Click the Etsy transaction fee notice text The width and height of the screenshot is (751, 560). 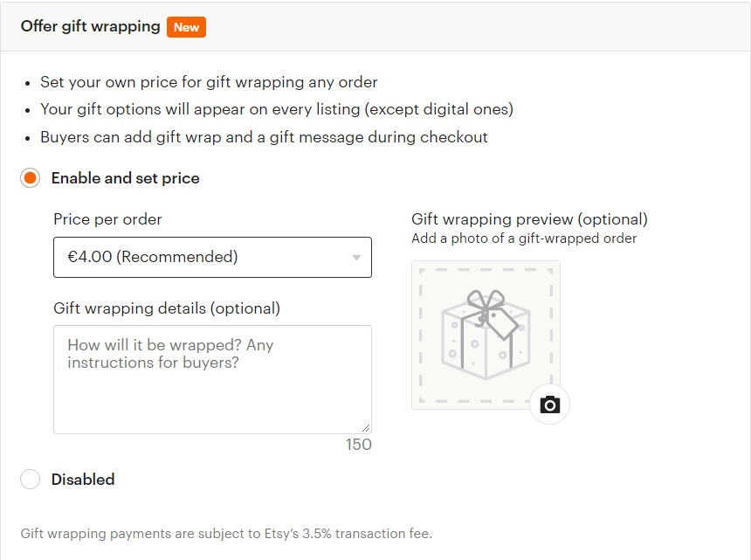coord(226,533)
